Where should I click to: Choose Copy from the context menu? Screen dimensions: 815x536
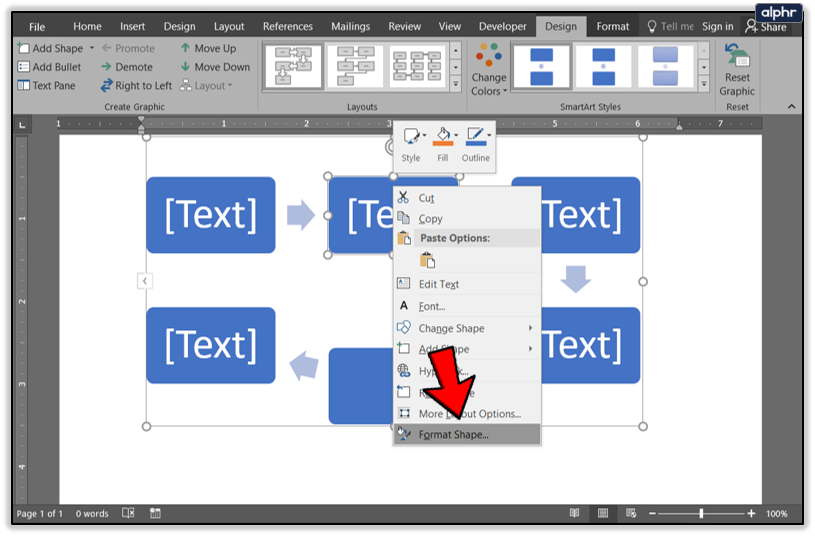[467, 218]
